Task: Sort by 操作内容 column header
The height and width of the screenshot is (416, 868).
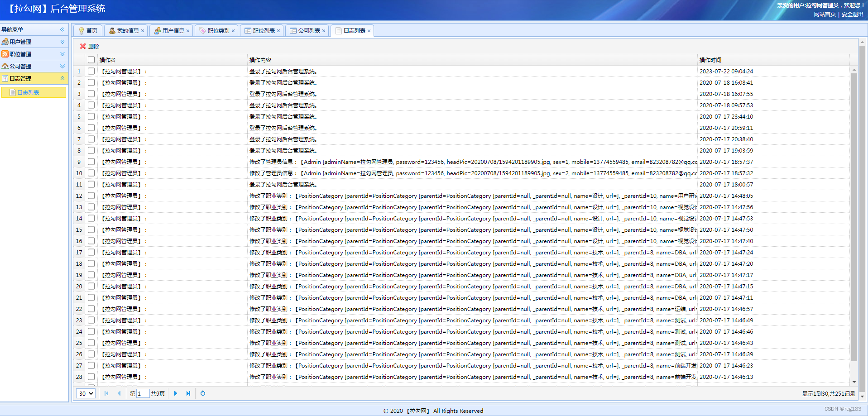Action: pos(472,60)
